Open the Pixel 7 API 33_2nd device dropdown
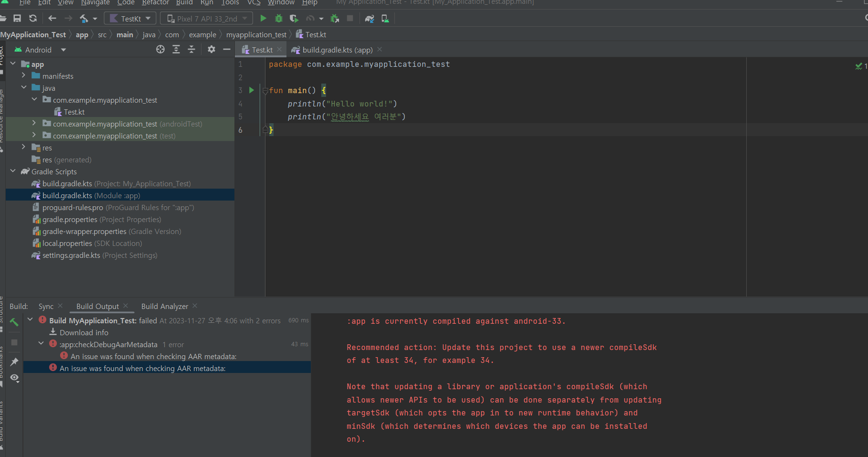The image size is (868, 457). click(207, 19)
